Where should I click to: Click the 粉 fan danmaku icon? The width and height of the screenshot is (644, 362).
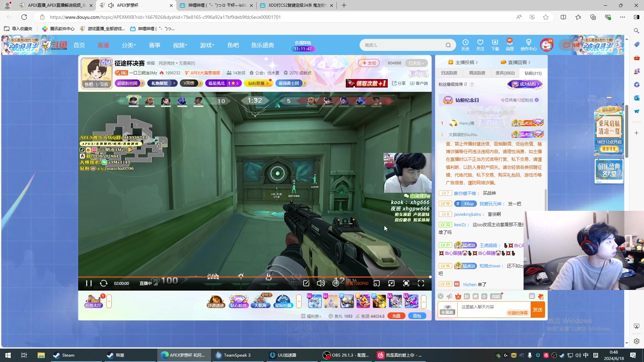(x=467, y=296)
